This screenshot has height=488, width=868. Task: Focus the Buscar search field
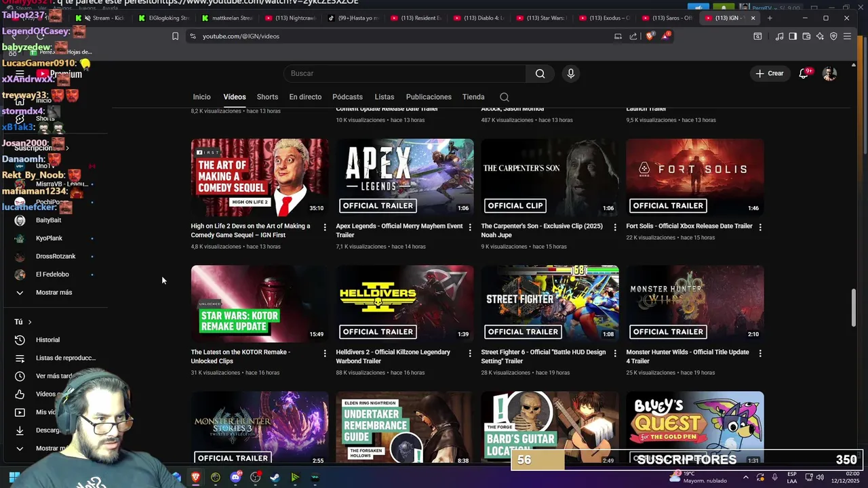pyautogui.click(x=404, y=73)
